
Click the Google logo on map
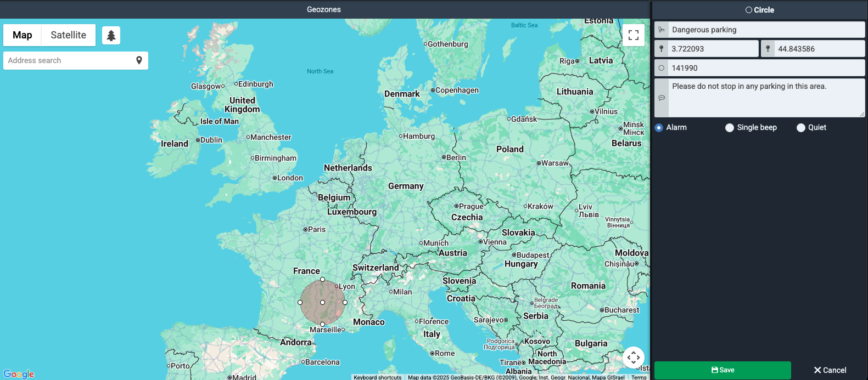19,374
